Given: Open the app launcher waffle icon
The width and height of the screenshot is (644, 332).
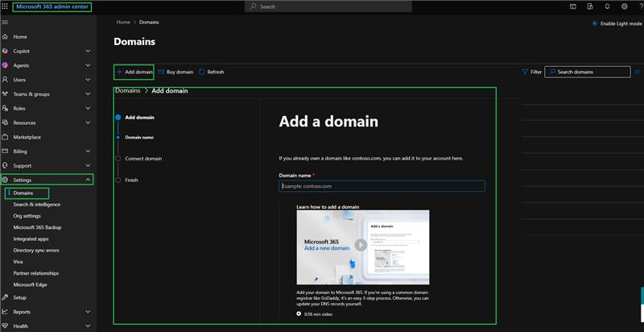Looking at the screenshot, I should click(5, 6).
